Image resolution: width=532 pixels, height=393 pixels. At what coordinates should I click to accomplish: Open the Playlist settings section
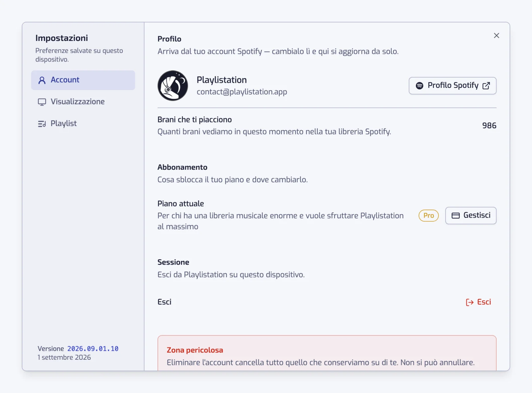(x=83, y=124)
